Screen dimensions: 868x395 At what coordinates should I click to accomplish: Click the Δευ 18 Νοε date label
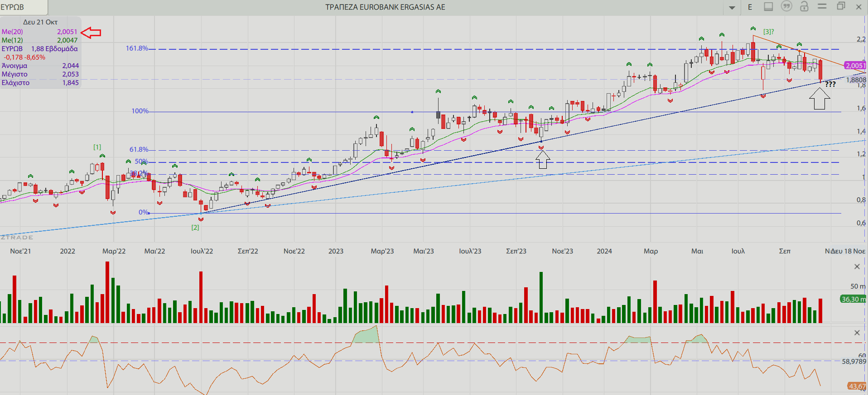[848, 251]
